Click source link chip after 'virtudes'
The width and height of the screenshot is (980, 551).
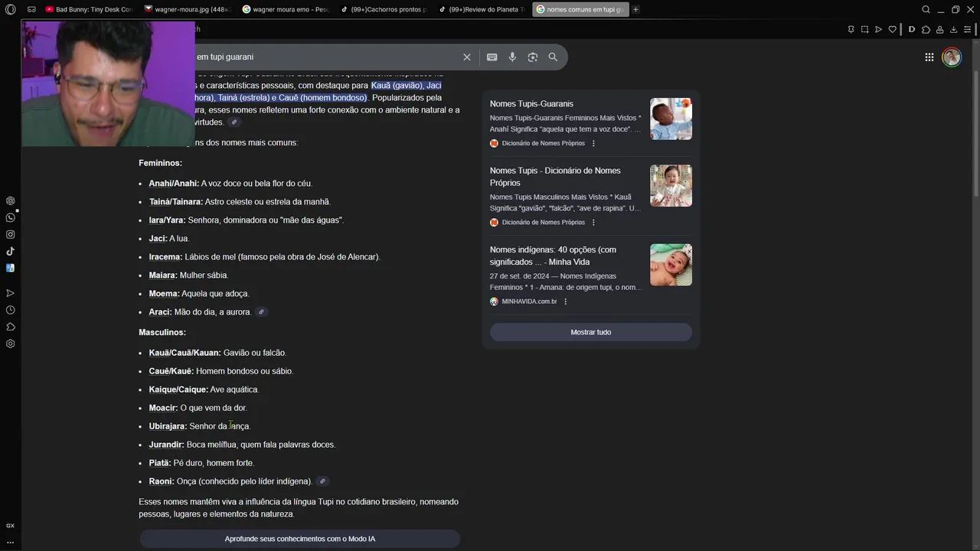234,122
